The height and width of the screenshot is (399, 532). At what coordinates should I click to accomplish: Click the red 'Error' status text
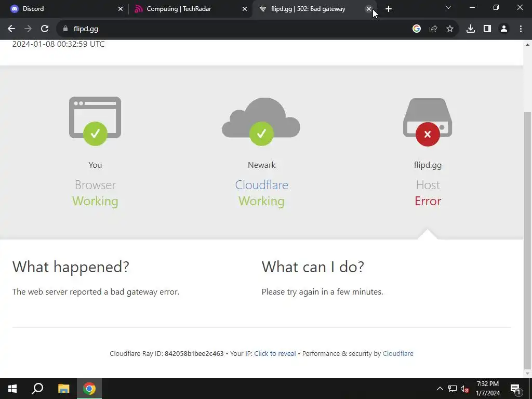428,201
